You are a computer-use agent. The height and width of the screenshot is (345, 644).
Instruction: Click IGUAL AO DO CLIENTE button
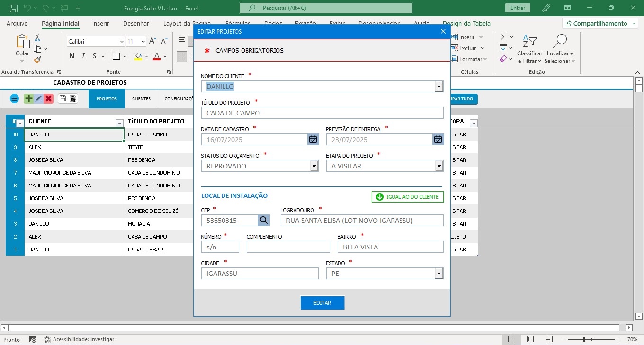tap(408, 197)
